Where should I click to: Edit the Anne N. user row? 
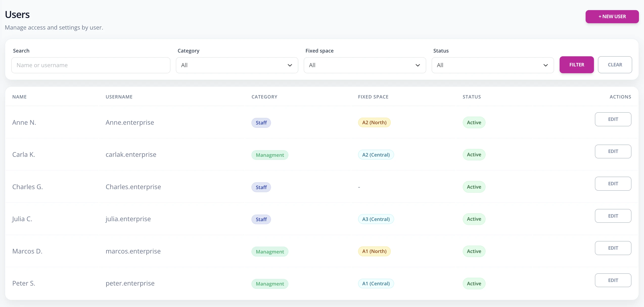coord(613,119)
